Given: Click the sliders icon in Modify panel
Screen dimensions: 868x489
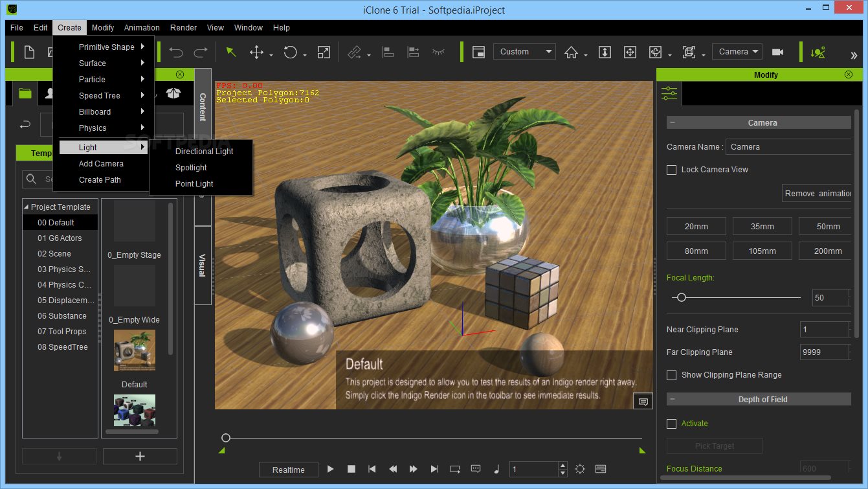Looking at the screenshot, I should click(x=669, y=94).
